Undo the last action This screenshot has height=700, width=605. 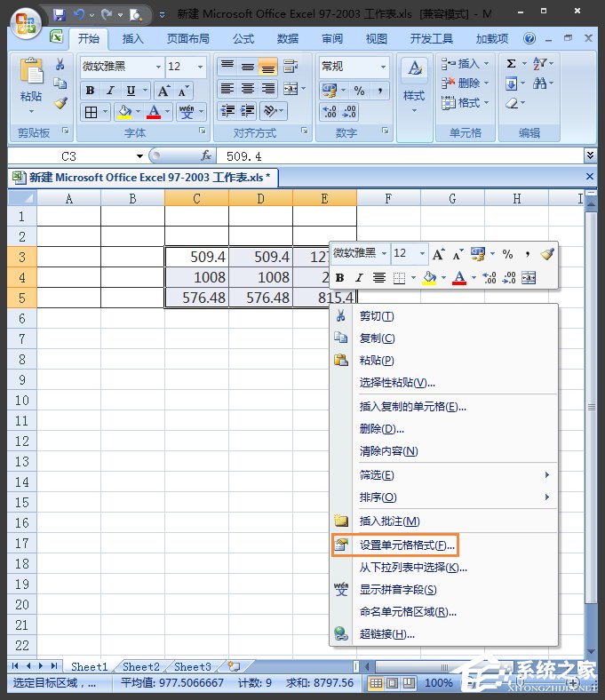coord(79,15)
